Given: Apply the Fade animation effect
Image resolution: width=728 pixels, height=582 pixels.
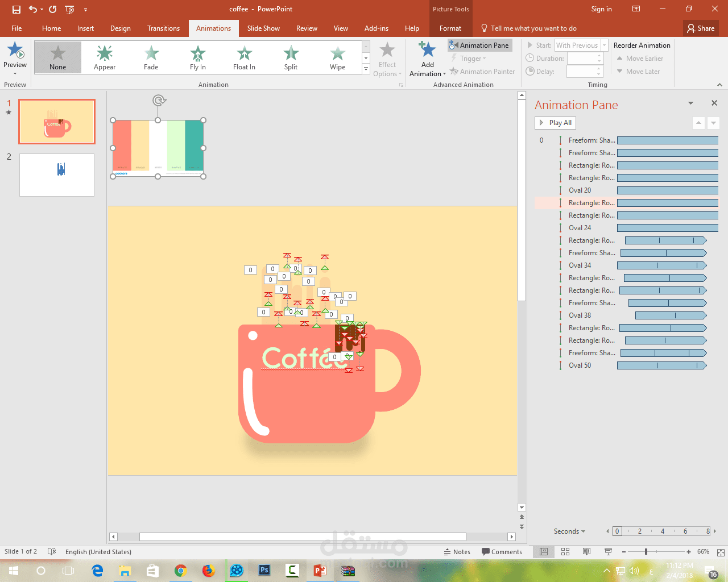Looking at the screenshot, I should (x=151, y=57).
